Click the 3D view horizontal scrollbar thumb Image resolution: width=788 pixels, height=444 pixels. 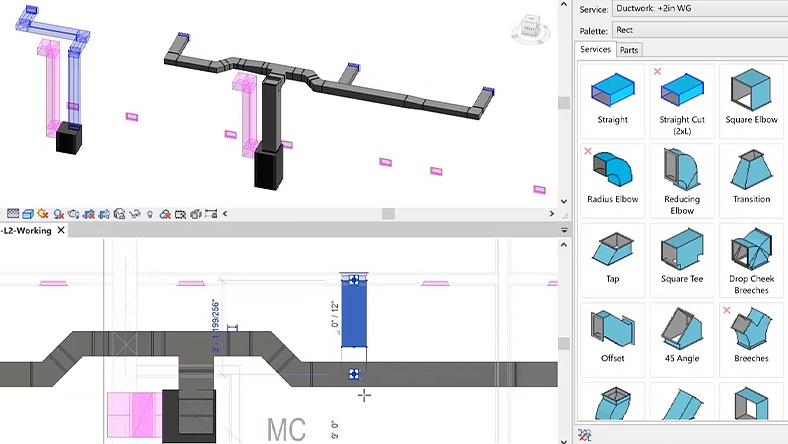[x=388, y=214]
